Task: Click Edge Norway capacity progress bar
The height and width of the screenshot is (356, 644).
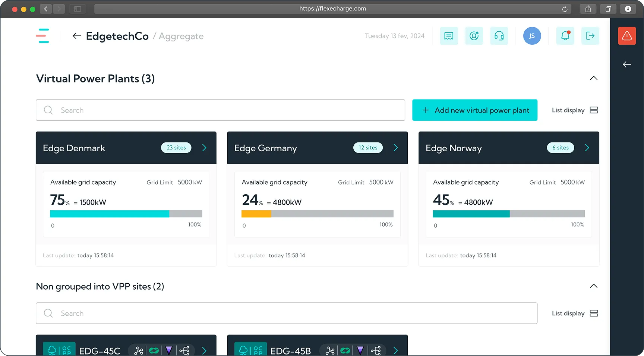Action: tap(509, 214)
